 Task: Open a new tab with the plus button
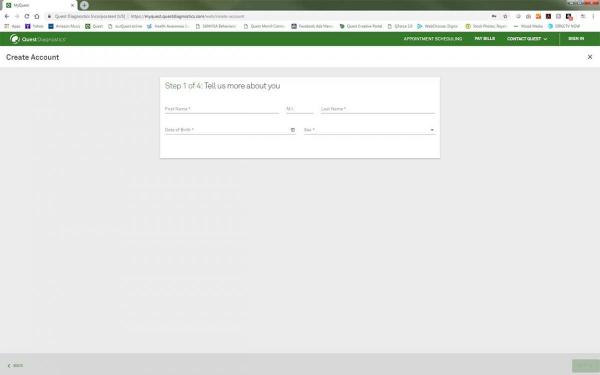(x=84, y=5)
